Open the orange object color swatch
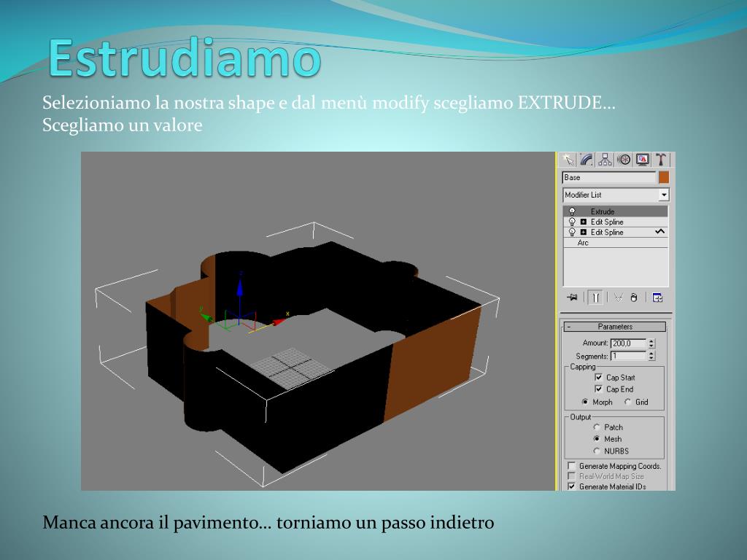 pyautogui.click(x=664, y=178)
